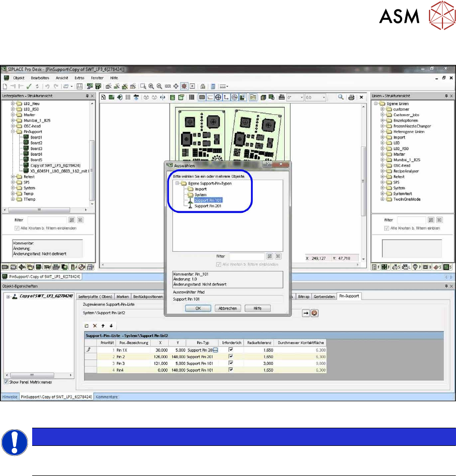
Task: Click the Redo arrow icon in toolbar
Action: [56, 87]
